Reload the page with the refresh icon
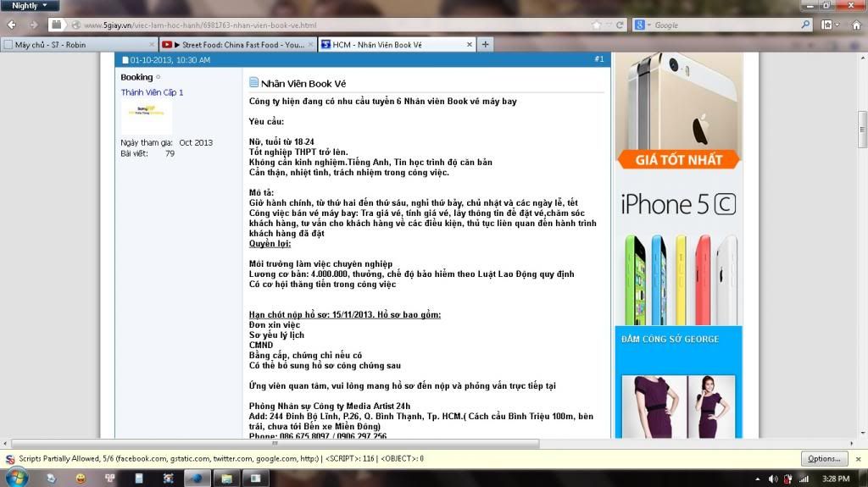 click(x=620, y=25)
